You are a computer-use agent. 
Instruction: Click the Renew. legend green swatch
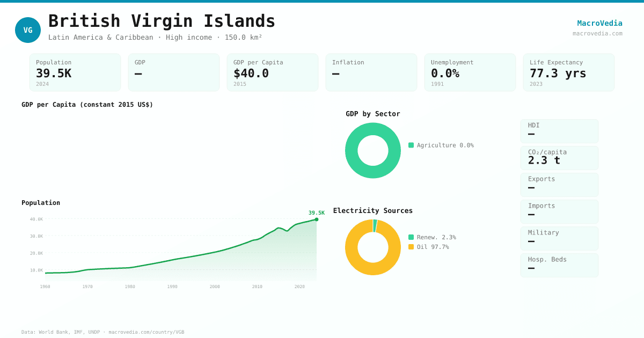pyautogui.click(x=411, y=237)
